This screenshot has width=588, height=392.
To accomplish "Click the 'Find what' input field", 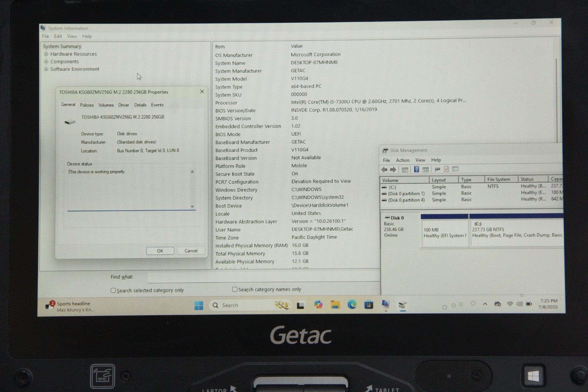I will 263,277.
